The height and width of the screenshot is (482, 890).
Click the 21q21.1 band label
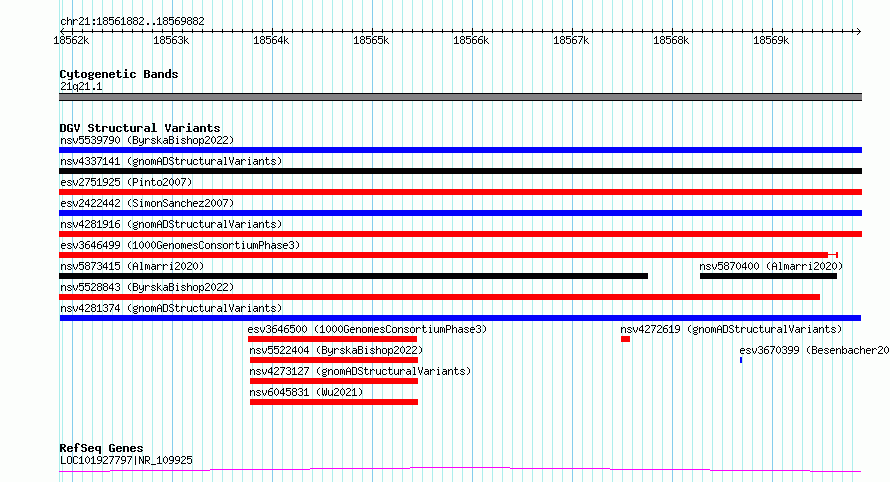click(81, 86)
